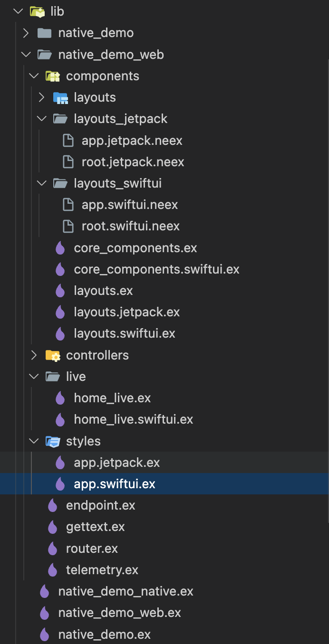Click the layouts folder icon
Image resolution: width=329 pixels, height=644 pixels.
point(60,97)
